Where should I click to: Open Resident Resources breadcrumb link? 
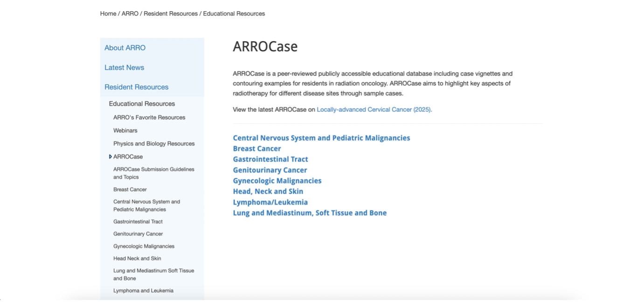pos(171,14)
